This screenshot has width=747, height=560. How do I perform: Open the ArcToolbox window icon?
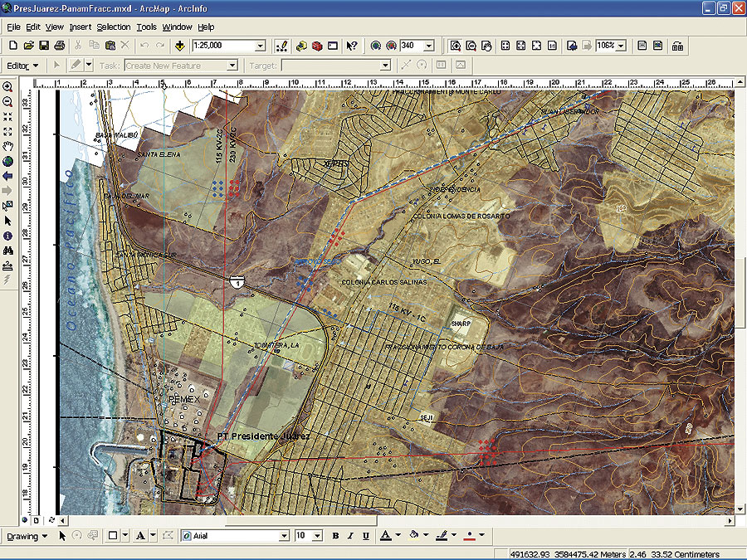[318, 46]
